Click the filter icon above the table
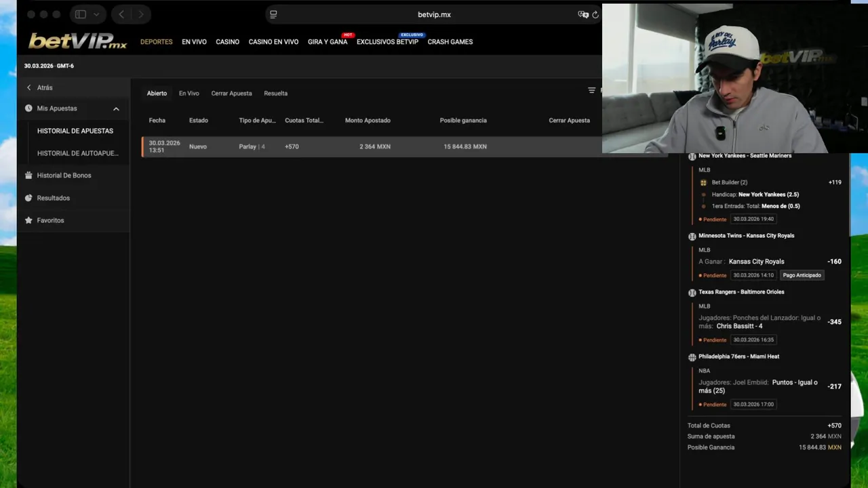The height and width of the screenshot is (488, 868). (x=591, y=90)
